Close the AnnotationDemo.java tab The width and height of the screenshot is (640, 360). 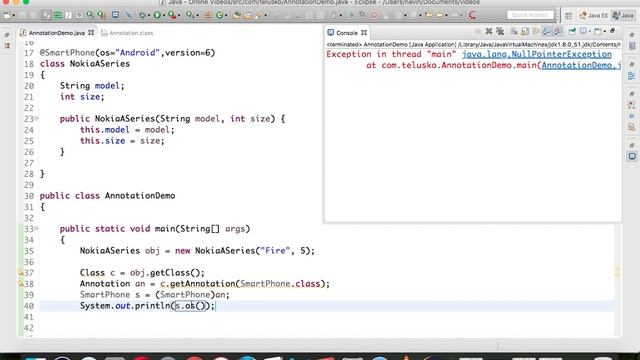coord(91,33)
